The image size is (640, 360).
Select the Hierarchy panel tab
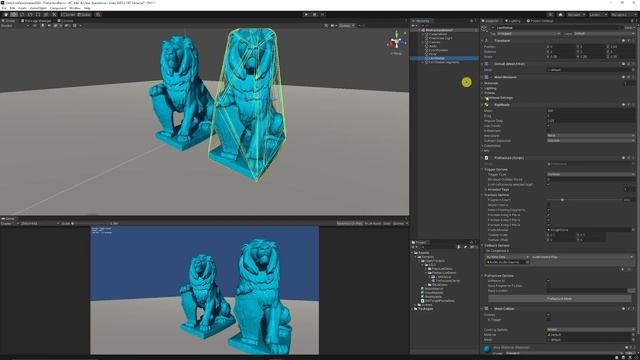coord(421,21)
